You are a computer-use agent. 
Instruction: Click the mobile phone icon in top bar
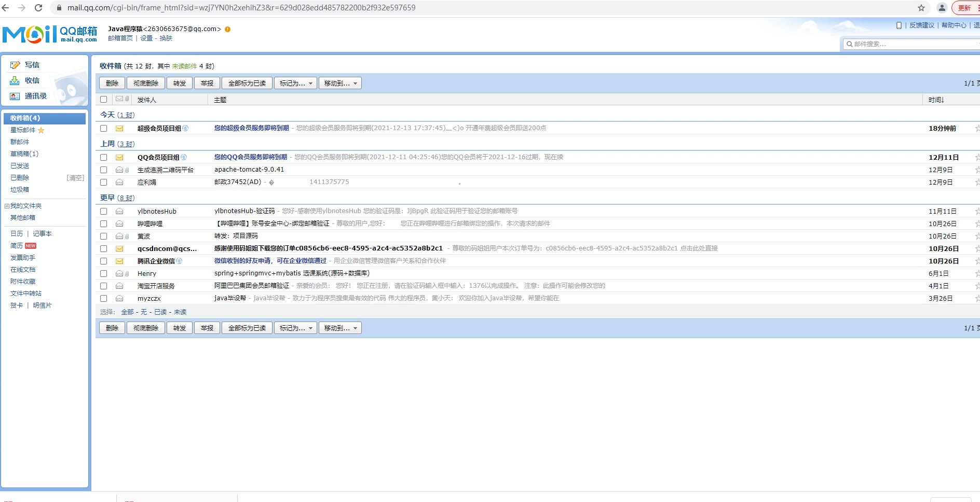click(x=899, y=25)
